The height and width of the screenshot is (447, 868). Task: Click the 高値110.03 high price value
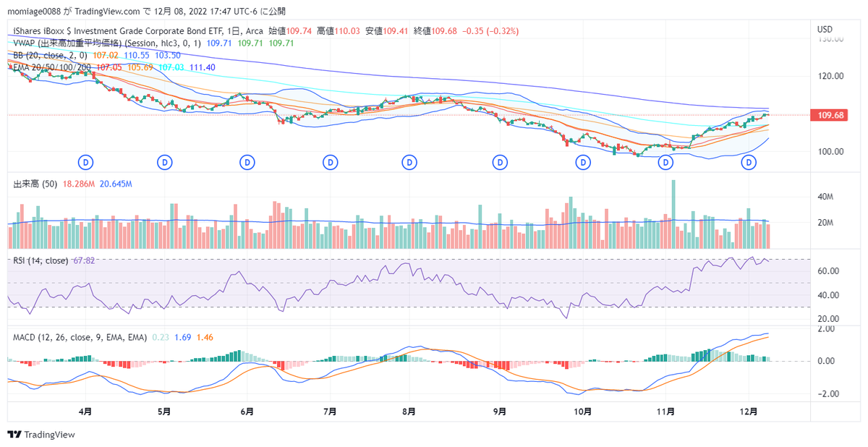(x=339, y=32)
